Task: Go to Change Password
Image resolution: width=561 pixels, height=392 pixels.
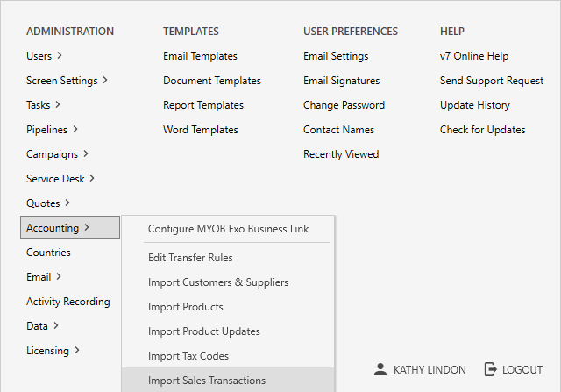Action: [344, 105]
